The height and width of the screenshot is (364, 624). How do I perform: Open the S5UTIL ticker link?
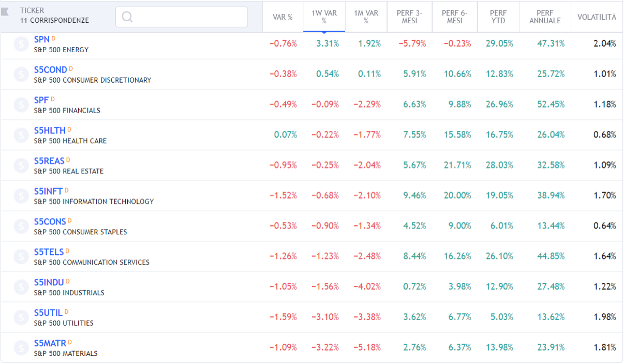click(x=48, y=313)
